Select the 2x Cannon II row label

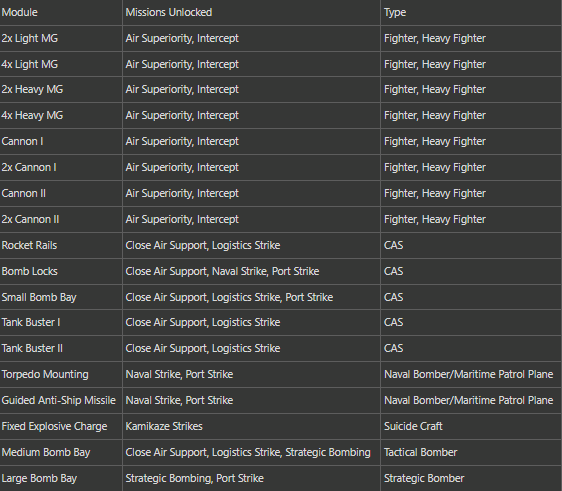[x=30, y=219]
